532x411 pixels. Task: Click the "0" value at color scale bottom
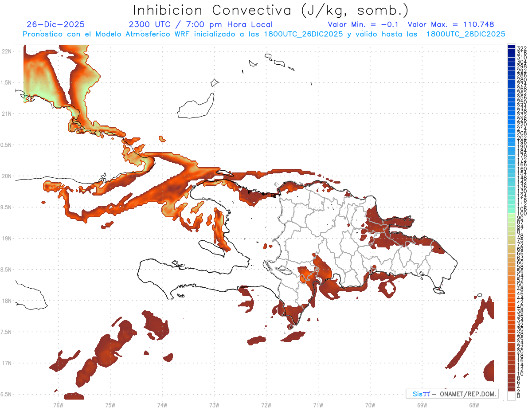[519, 396]
